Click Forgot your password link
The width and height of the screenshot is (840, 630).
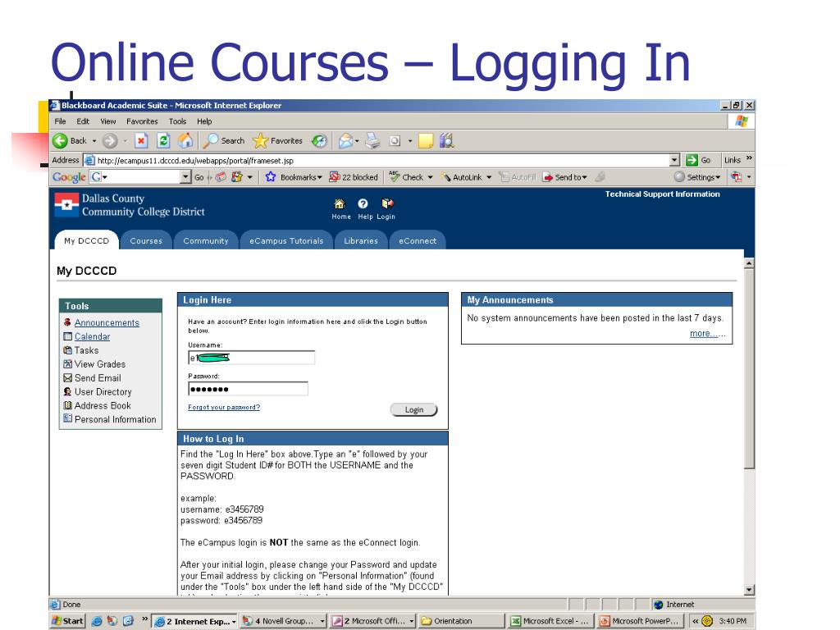tap(224, 407)
